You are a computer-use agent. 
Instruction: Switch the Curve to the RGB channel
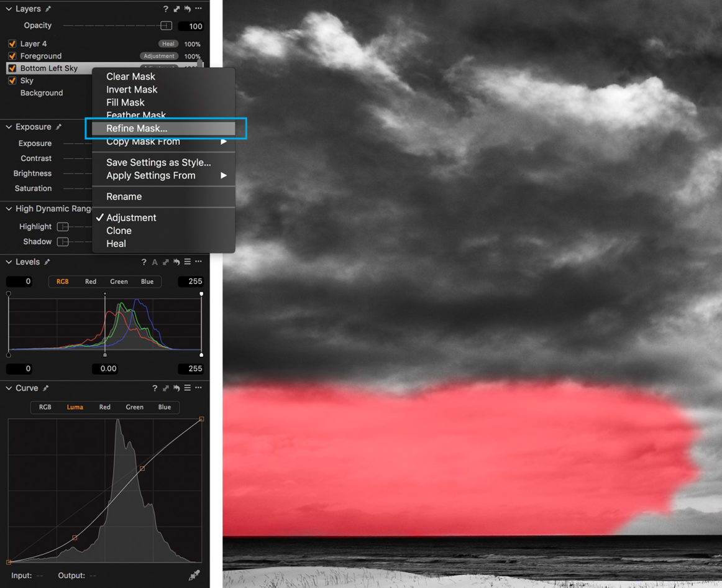[45, 407]
